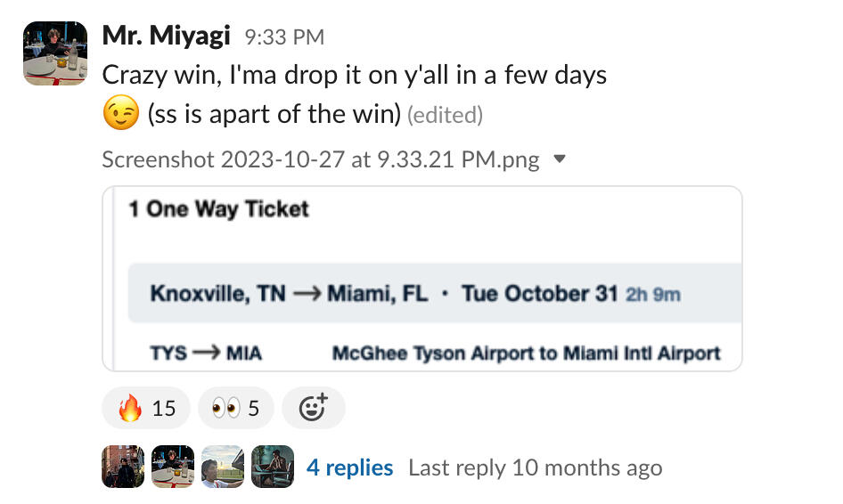The width and height of the screenshot is (843, 504).
Task: Click the Screenshot 2023-10-27 file name
Action: click(x=321, y=160)
